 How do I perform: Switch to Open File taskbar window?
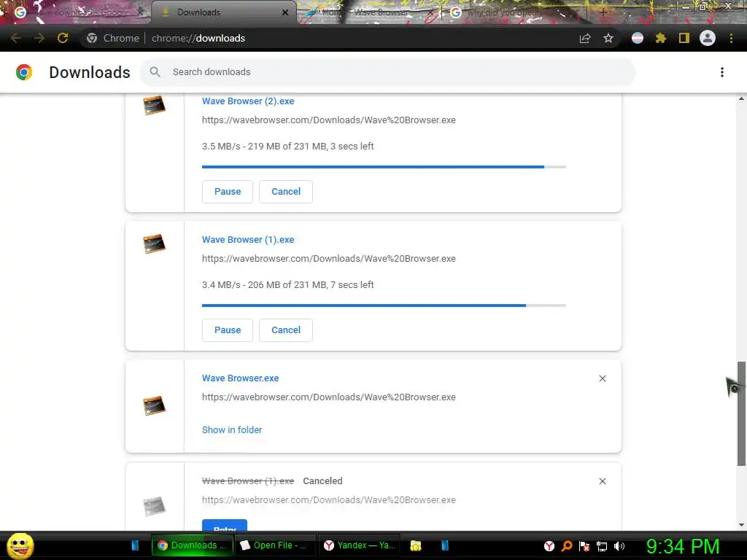(x=274, y=545)
